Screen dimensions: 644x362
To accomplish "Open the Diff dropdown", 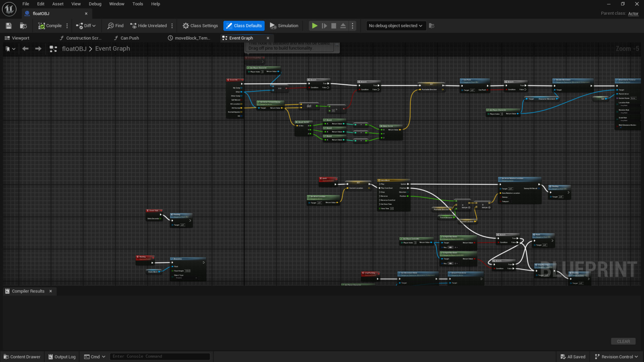I will (86, 26).
